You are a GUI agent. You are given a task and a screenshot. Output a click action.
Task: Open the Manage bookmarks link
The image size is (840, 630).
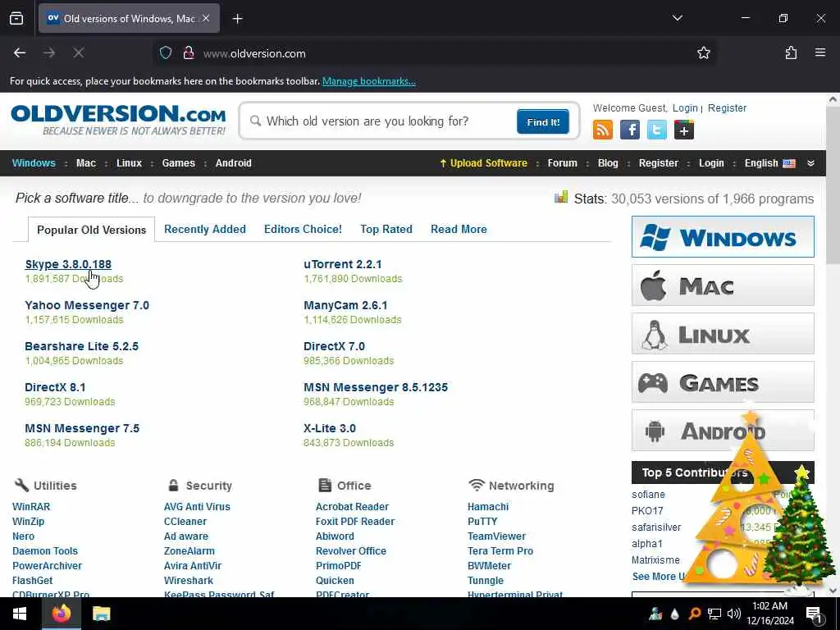coord(368,81)
